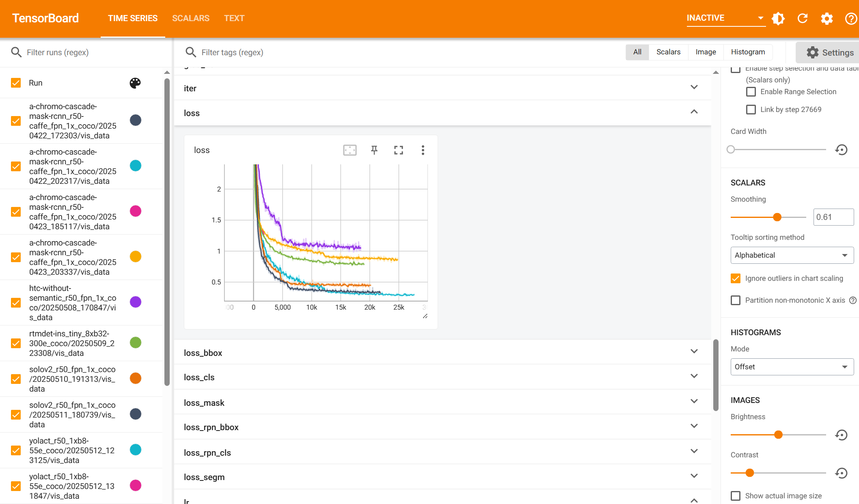Collapse the loss section

(x=694, y=112)
